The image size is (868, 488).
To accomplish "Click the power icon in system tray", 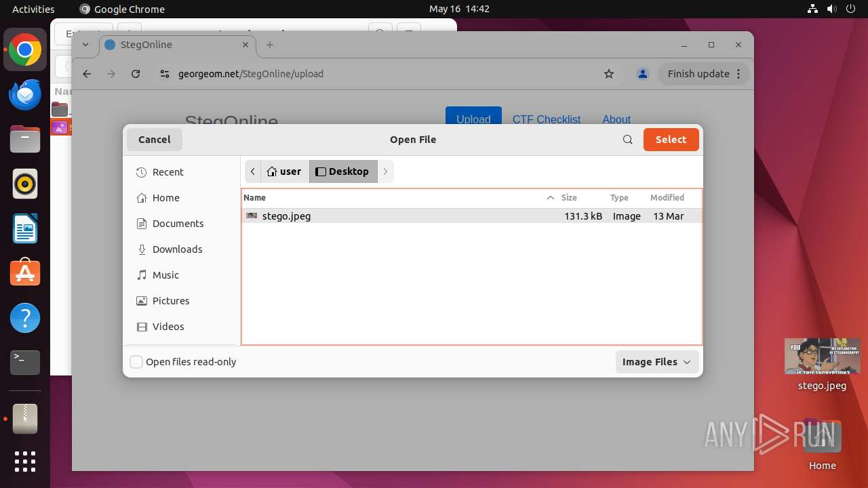I will (x=850, y=9).
